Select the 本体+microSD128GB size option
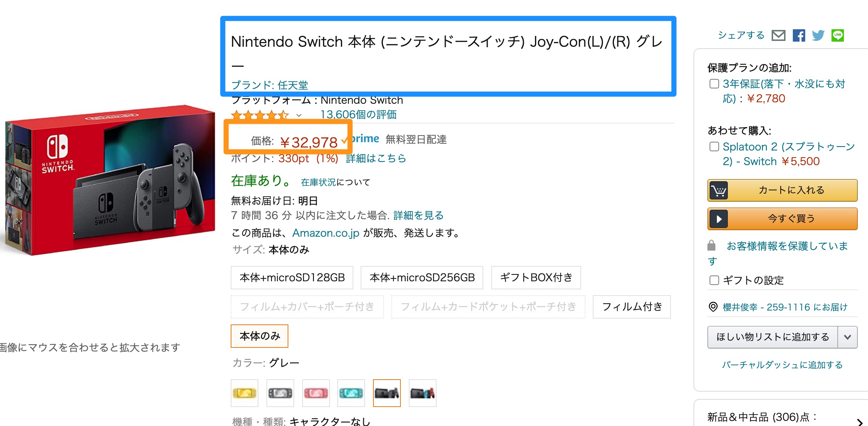Viewport: 868px width, 426px height. tap(292, 278)
